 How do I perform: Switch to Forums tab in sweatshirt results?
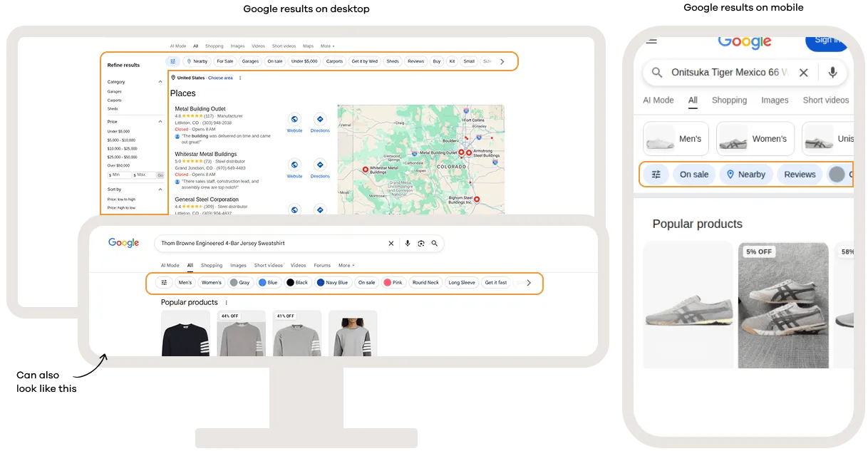[x=322, y=265]
